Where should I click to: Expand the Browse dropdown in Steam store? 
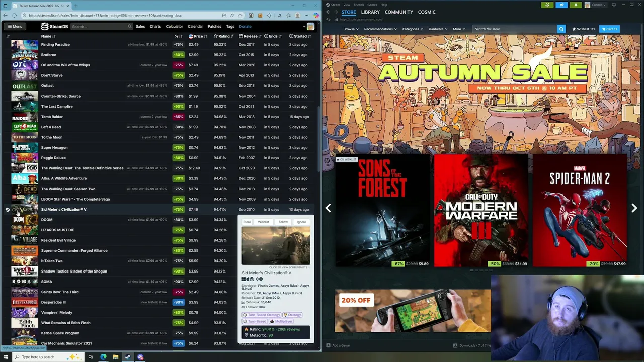click(x=351, y=29)
